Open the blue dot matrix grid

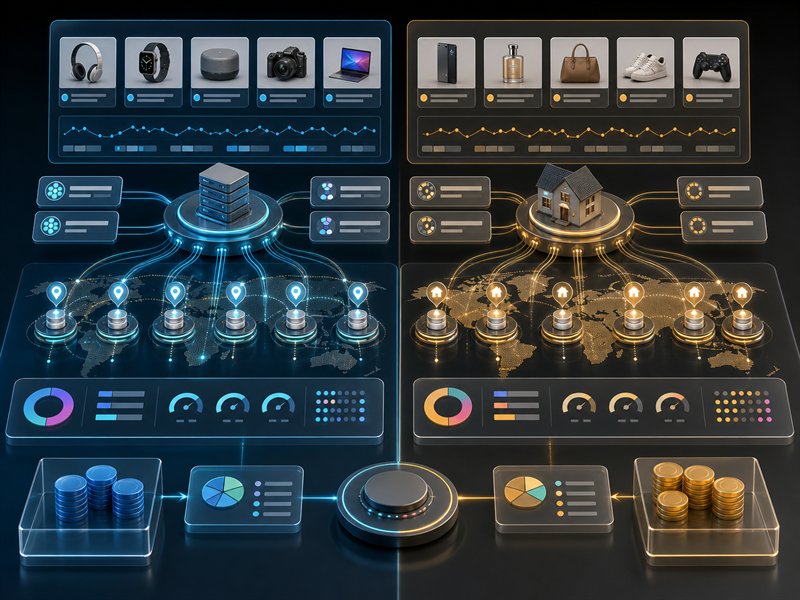tap(340, 407)
